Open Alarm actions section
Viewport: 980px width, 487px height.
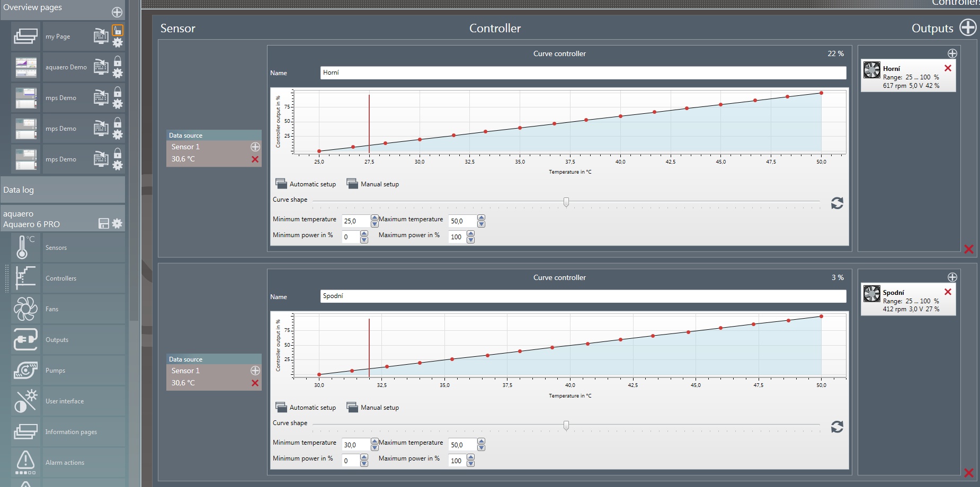point(84,463)
